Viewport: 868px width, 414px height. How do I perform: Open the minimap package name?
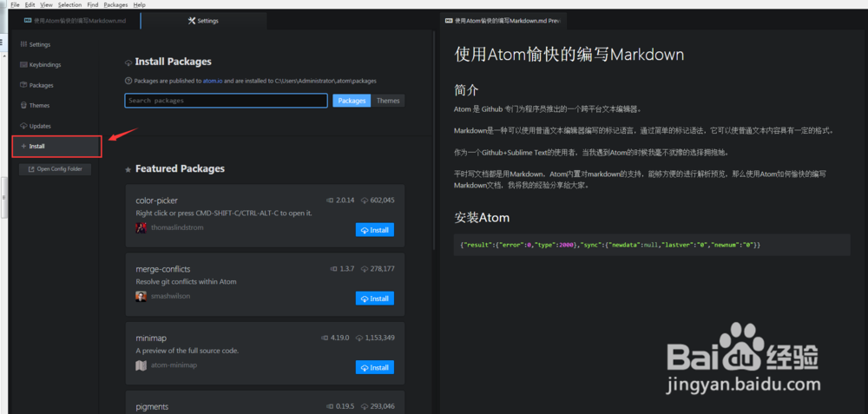point(150,338)
